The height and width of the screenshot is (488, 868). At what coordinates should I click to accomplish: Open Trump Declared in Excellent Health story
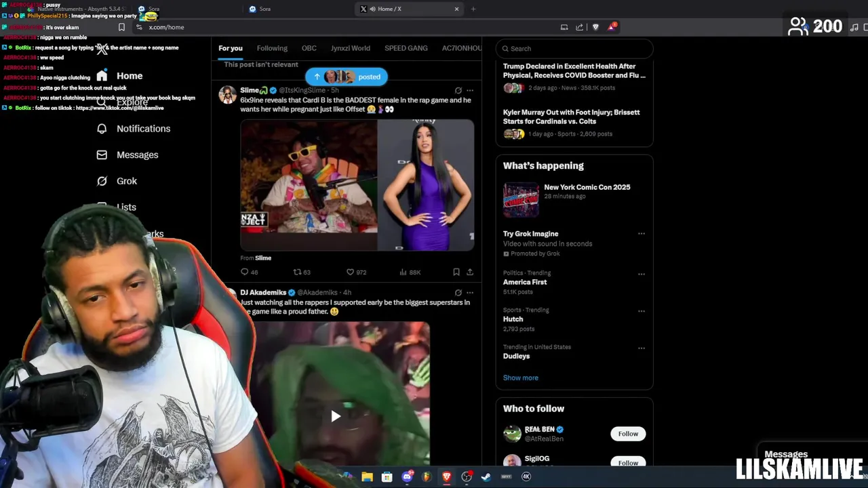click(574, 70)
